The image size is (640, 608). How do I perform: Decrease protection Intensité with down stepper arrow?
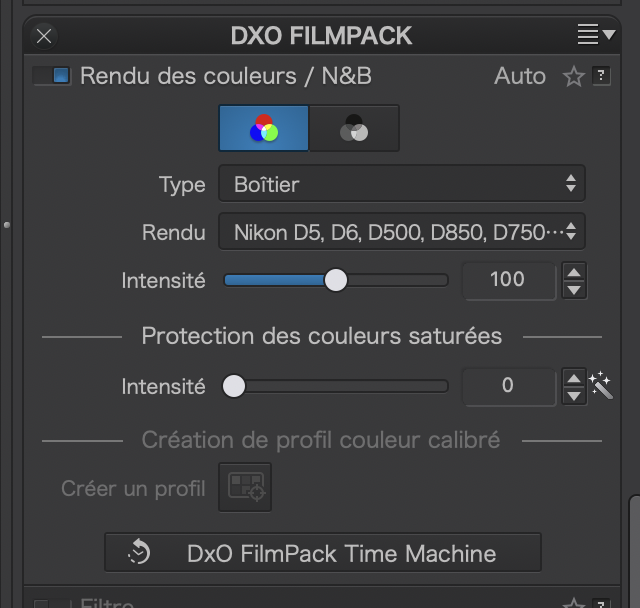(574, 396)
